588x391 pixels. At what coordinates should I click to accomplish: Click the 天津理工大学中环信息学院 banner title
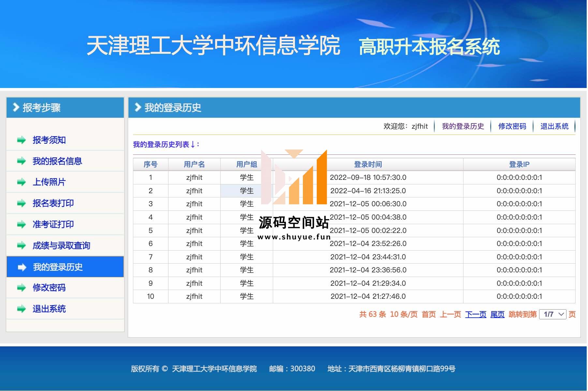(x=213, y=45)
